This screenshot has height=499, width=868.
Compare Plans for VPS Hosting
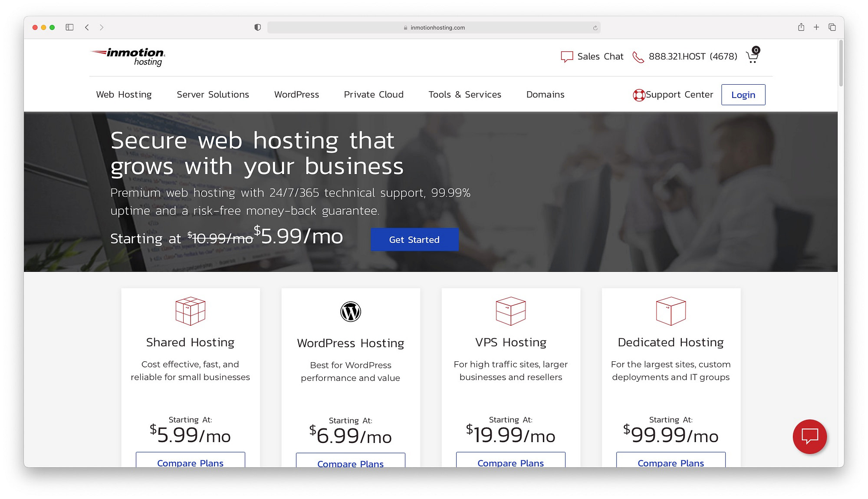[511, 460]
